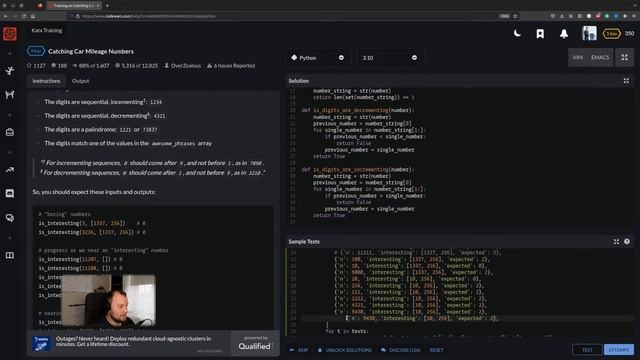640x360 pixels.
Task: Click the 5,316 of 12,825 completions stat
Action: click(136, 65)
